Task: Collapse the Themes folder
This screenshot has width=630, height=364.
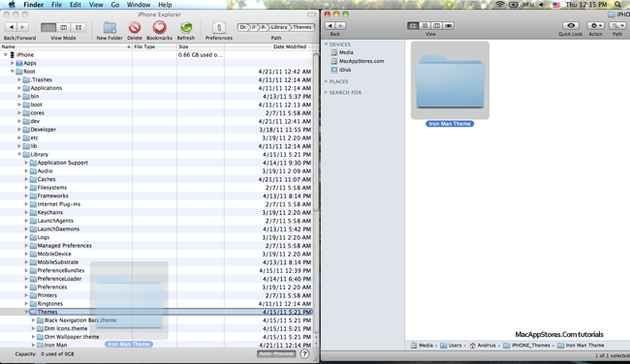Action: pos(26,312)
